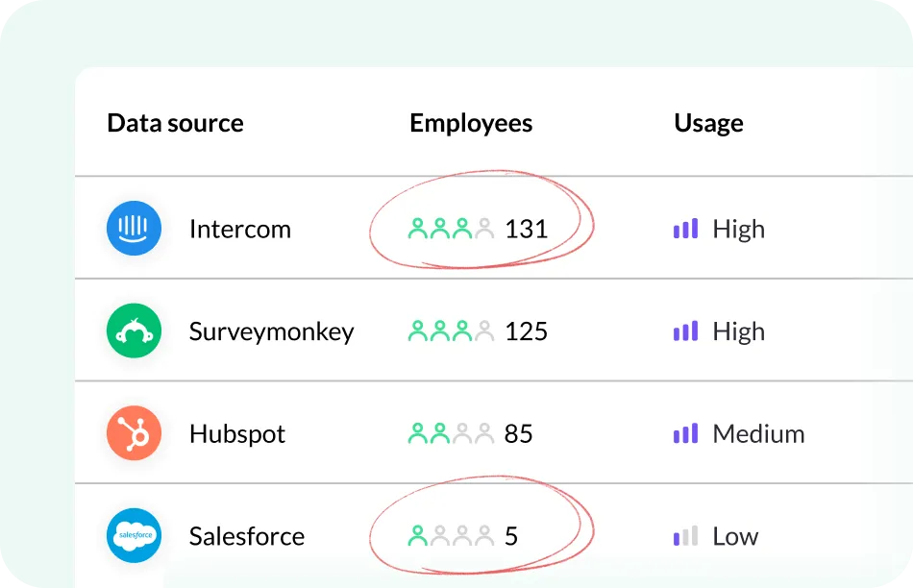Click the Intercom logo icon

(134, 229)
